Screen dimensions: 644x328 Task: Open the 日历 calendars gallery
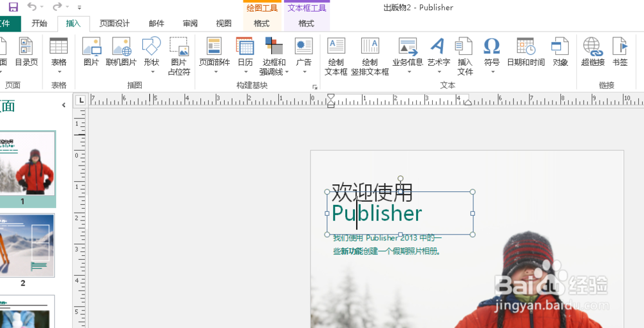click(245, 56)
